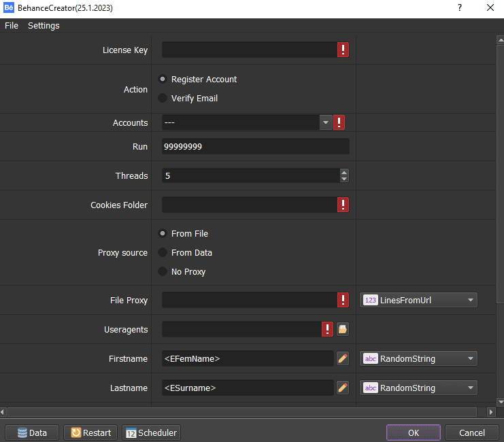Close the BehanceCreator window
The image size is (504, 442).
(490, 7)
